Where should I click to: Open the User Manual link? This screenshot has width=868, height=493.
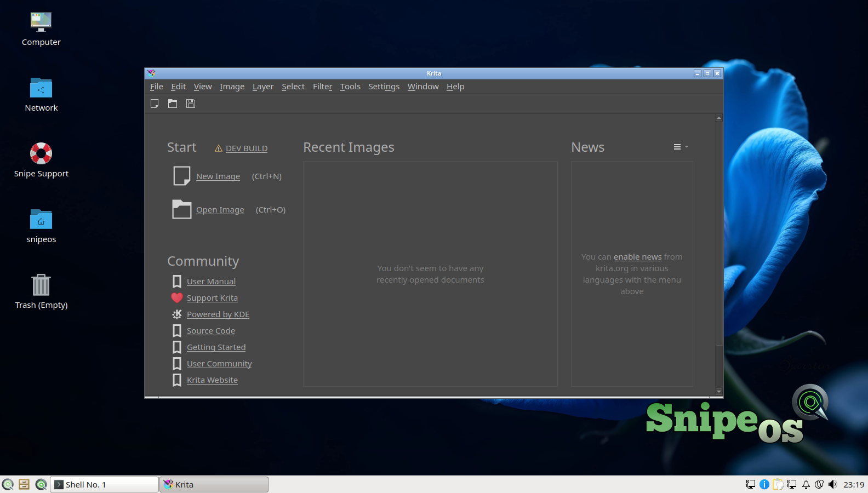[212, 282]
